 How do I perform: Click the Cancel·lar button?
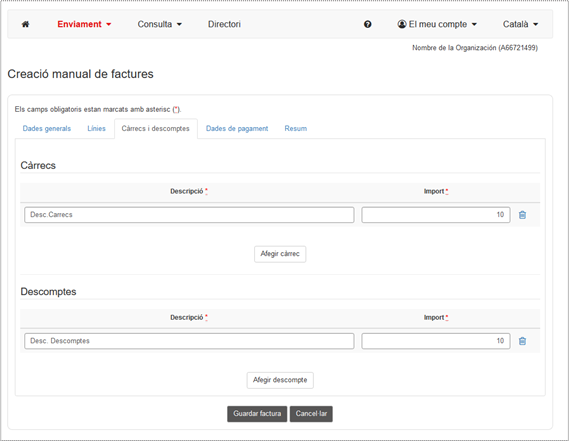click(311, 414)
